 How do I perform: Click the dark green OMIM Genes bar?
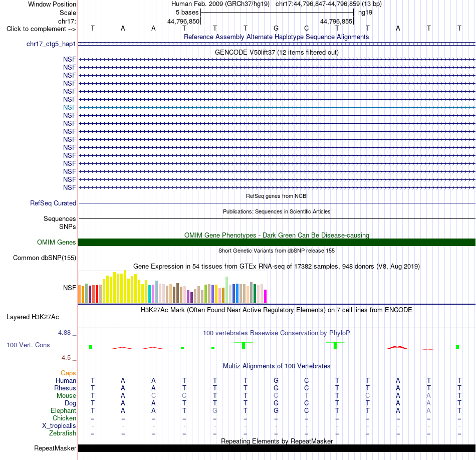277,243
